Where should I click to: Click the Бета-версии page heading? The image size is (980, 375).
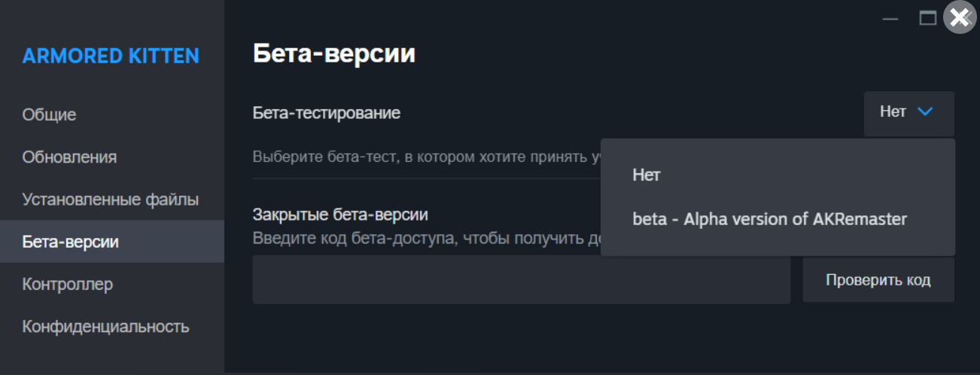tap(334, 54)
